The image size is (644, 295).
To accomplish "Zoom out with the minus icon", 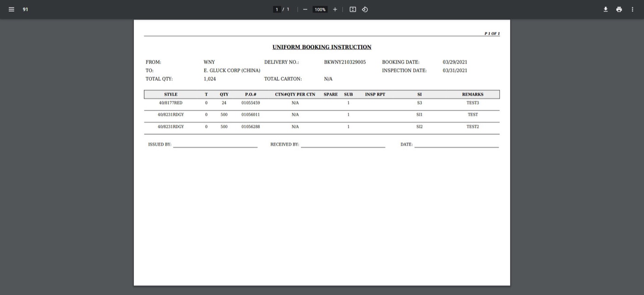I will tap(305, 9).
